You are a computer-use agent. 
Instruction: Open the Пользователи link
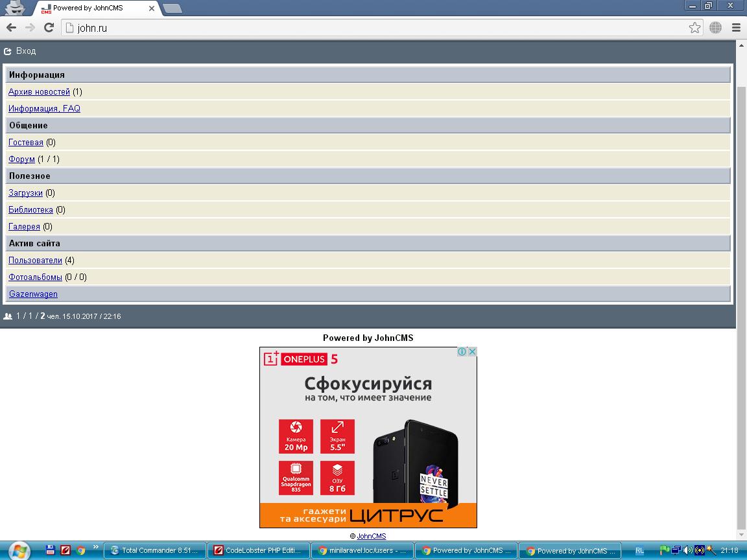pos(35,261)
